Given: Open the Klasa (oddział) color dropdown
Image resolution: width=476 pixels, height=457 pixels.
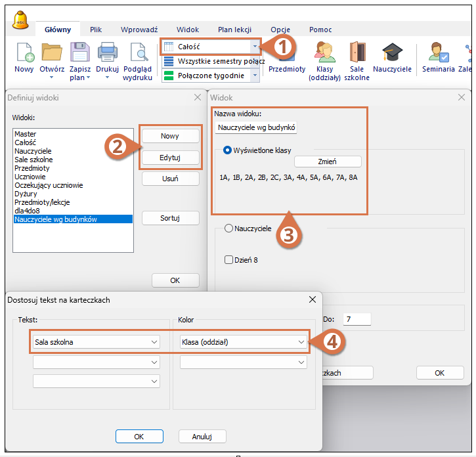Looking at the screenshot, I should (x=244, y=342).
